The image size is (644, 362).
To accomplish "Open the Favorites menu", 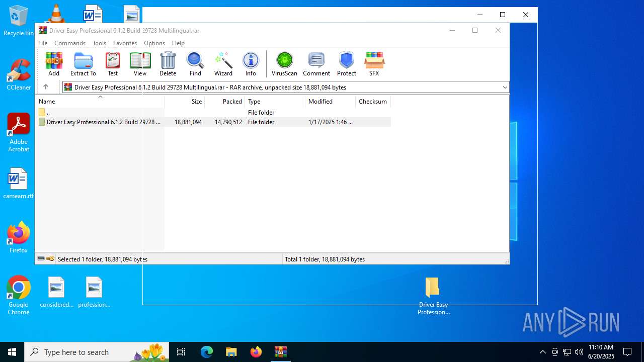I will [125, 43].
